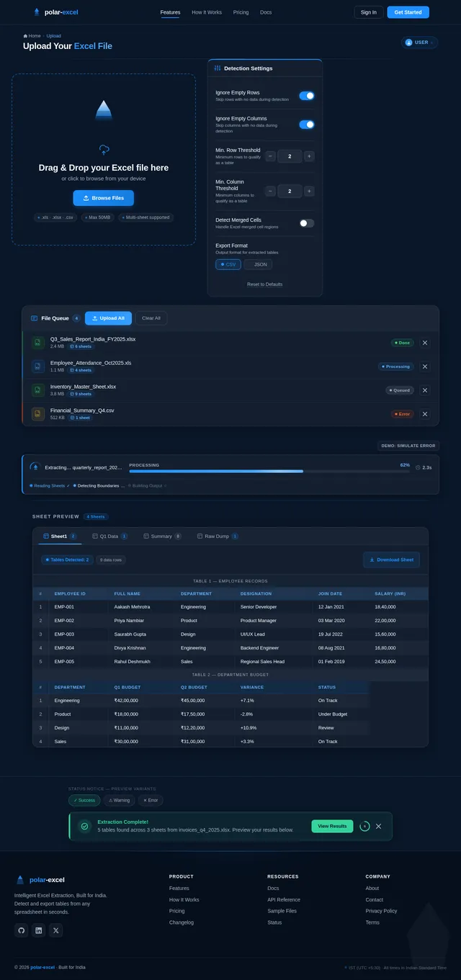
Task: Disable the Ignore Empty Rows toggle
Action: click(307, 96)
